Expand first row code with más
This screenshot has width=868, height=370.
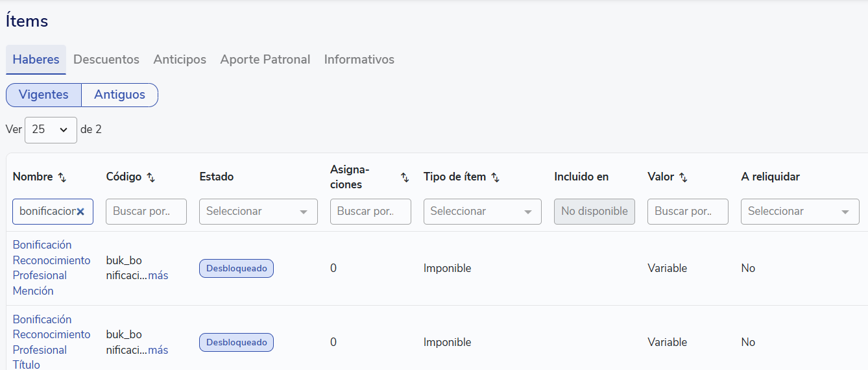(158, 276)
